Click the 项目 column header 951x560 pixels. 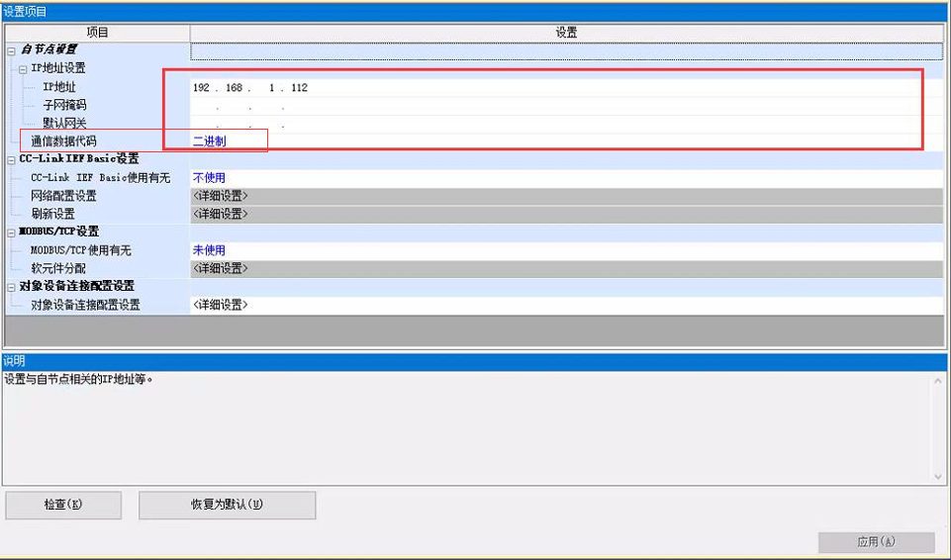tap(97, 33)
